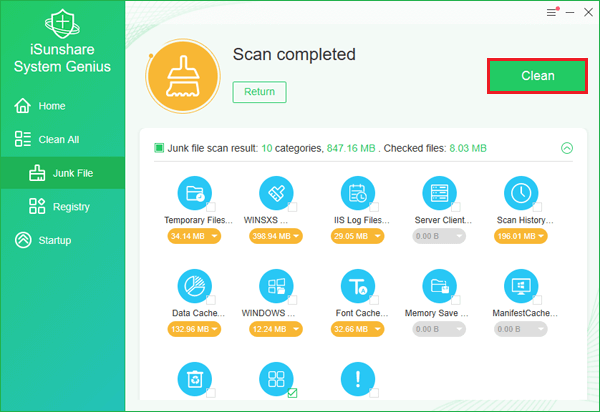Check the Memory Save checkbox

pyautogui.click(x=455, y=300)
